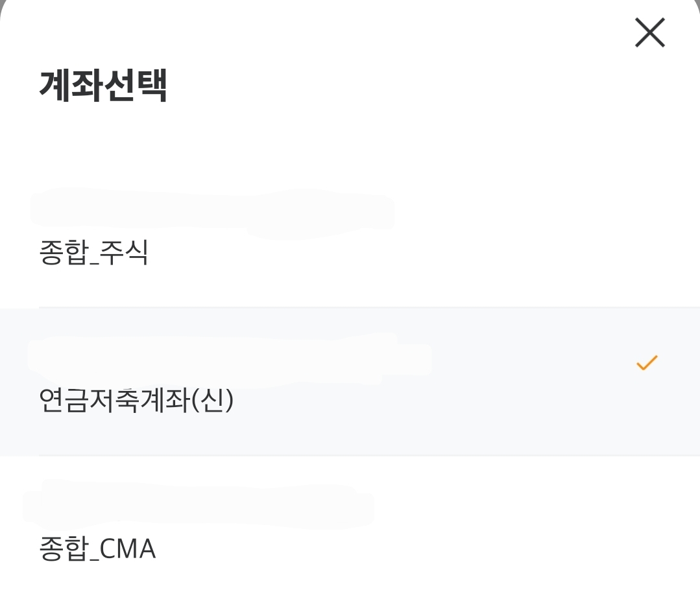Click the blurred account number above 종합_주식

click(212, 209)
